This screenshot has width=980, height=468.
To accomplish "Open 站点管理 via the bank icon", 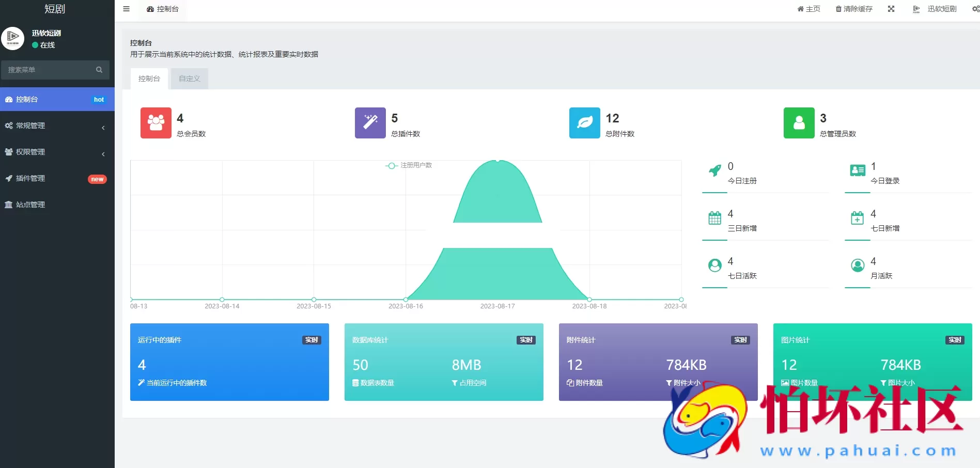I will (x=8, y=204).
